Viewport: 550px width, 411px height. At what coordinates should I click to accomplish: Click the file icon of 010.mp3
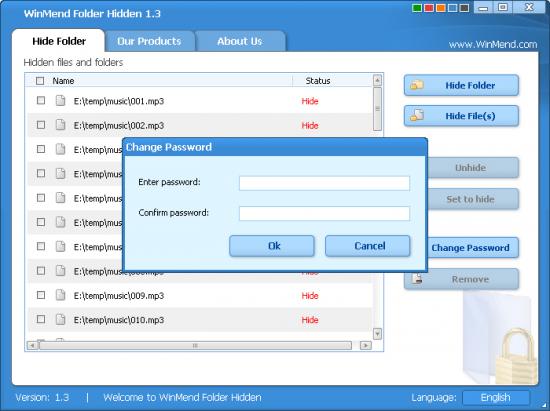[61, 319]
